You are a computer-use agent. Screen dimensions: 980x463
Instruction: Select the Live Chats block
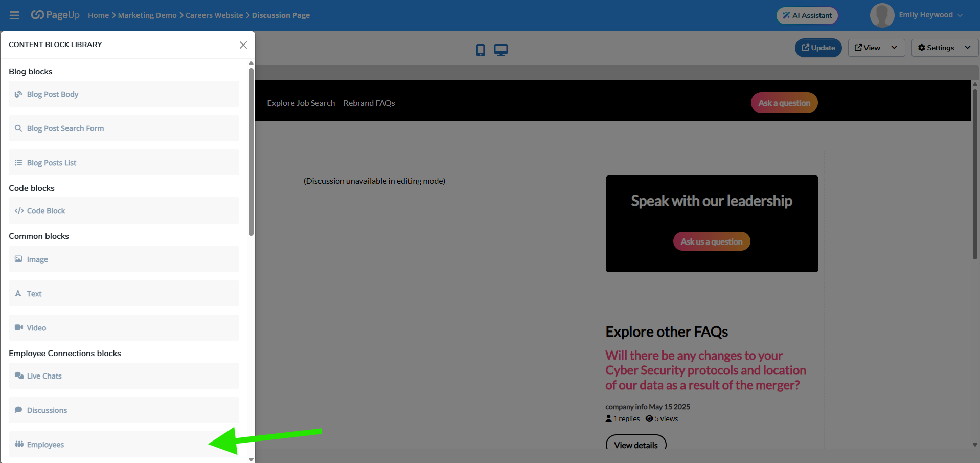click(124, 376)
